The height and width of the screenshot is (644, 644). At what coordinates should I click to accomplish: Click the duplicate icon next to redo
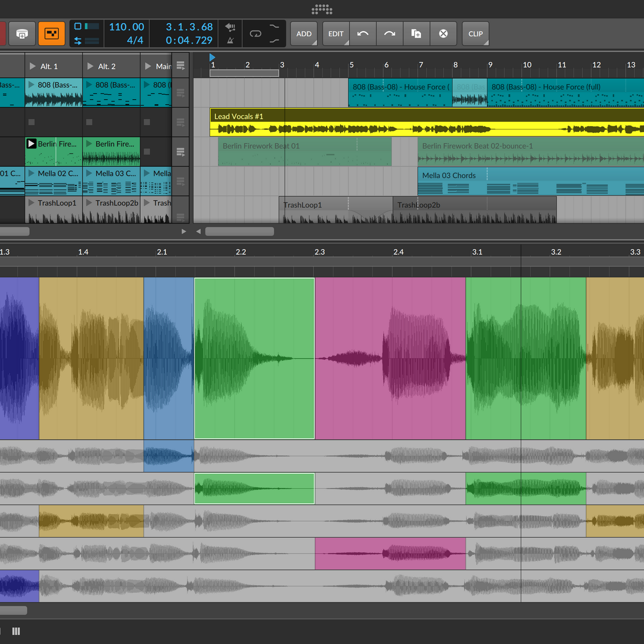pos(416,34)
